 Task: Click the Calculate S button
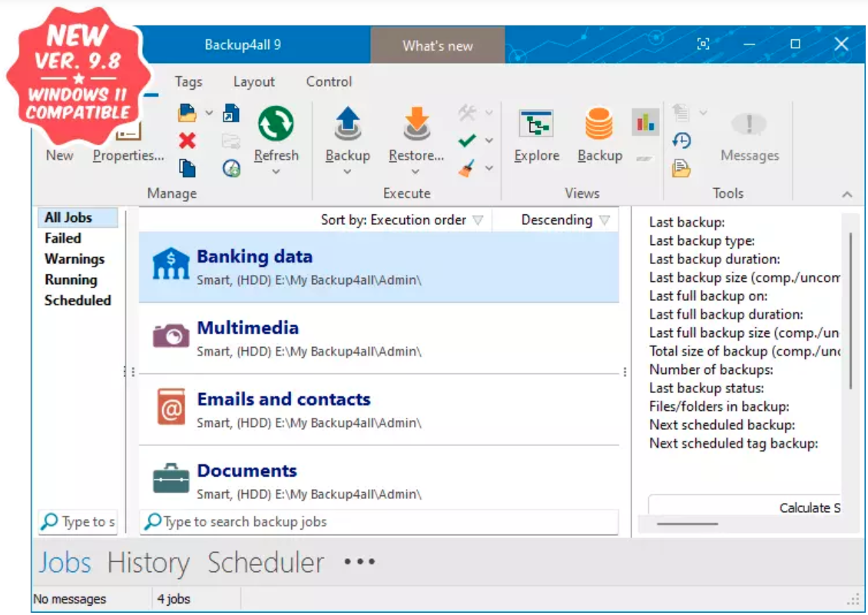coord(744,507)
